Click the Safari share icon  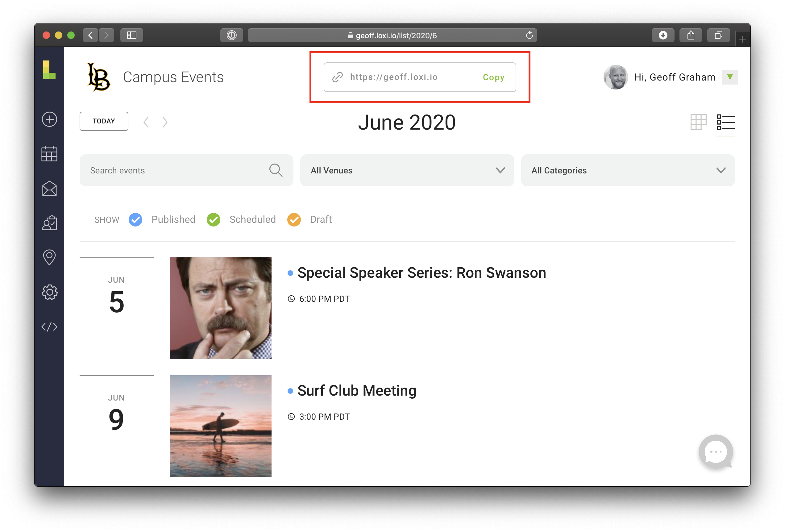click(690, 35)
